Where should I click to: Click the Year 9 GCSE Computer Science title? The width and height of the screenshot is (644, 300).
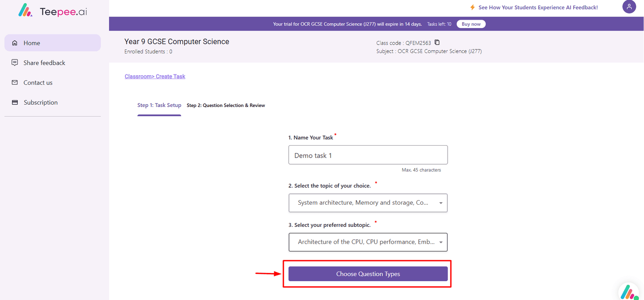tap(177, 41)
